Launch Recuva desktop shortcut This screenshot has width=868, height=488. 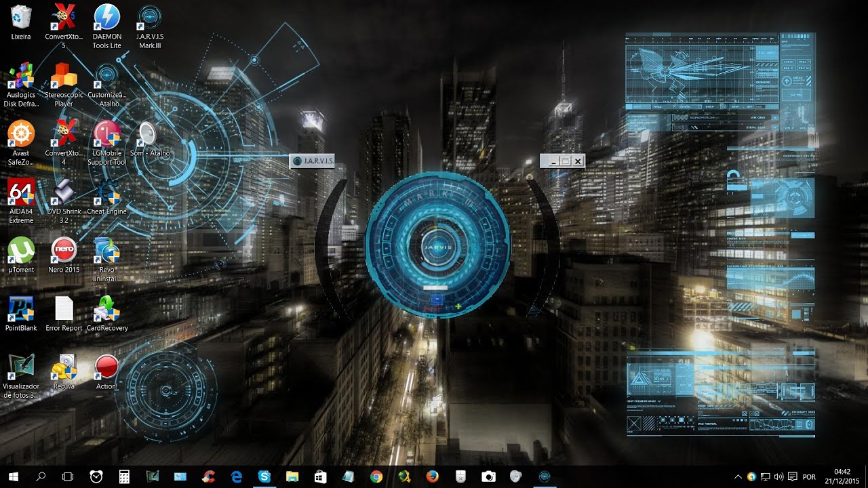(x=64, y=373)
